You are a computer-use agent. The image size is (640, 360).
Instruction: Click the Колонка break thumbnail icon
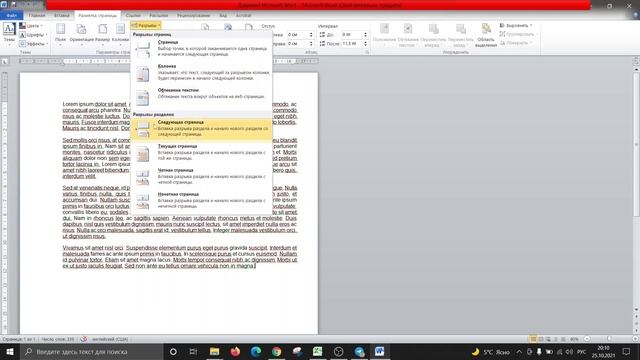click(143, 73)
